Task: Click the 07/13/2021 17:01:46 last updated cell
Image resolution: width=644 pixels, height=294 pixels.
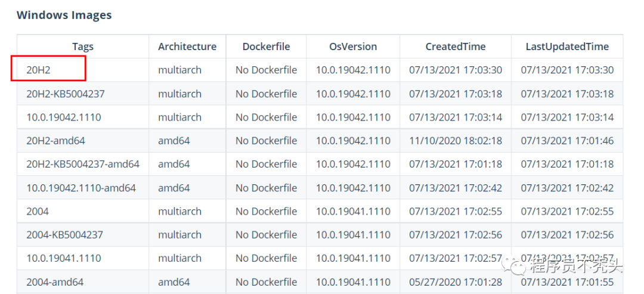Action: [567, 141]
